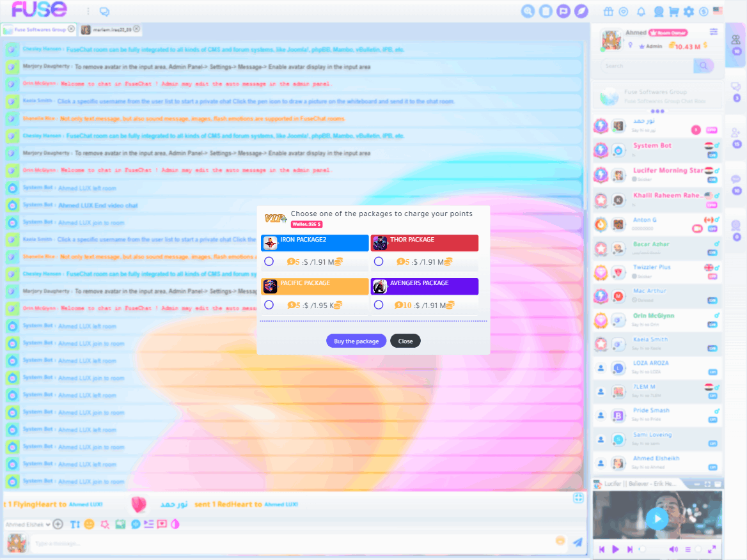Open profile options sliders icon beside Room Owner

(714, 32)
